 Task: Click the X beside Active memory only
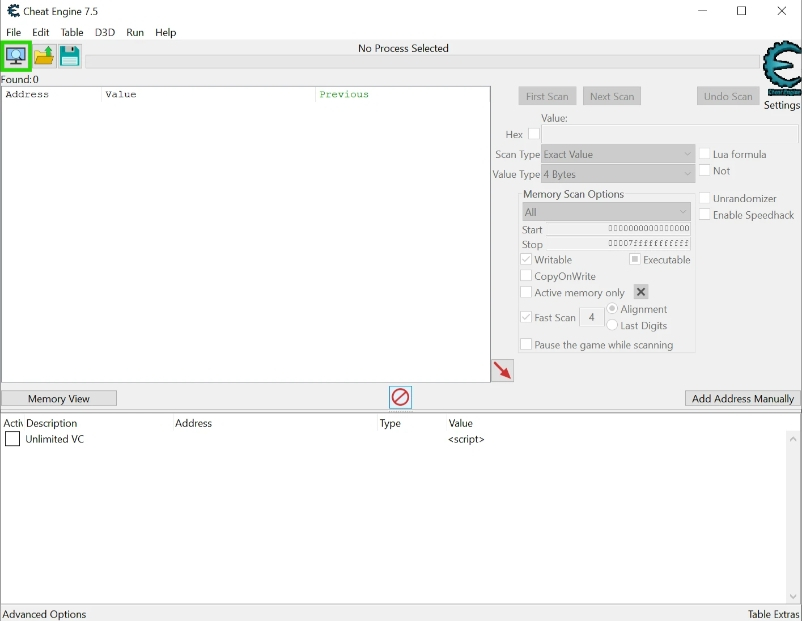click(x=640, y=292)
